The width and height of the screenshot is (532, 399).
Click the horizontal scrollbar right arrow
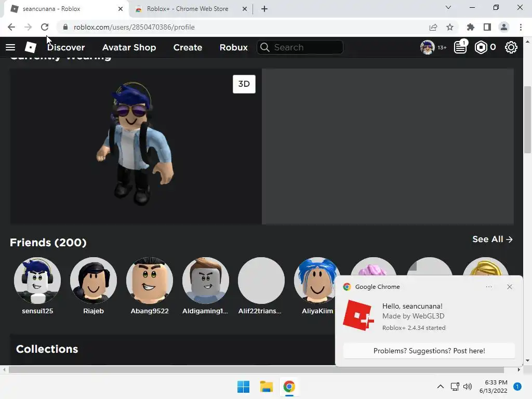point(519,370)
